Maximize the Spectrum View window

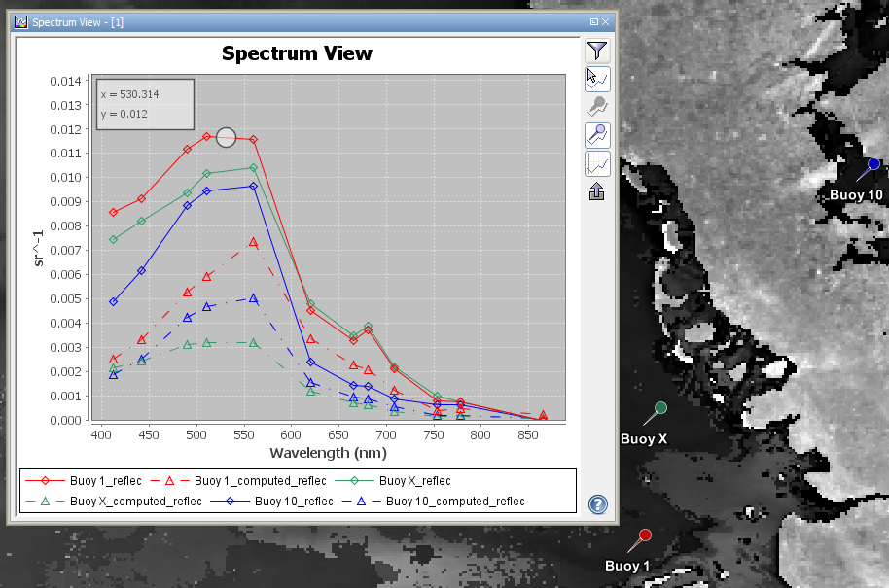click(x=593, y=21)
